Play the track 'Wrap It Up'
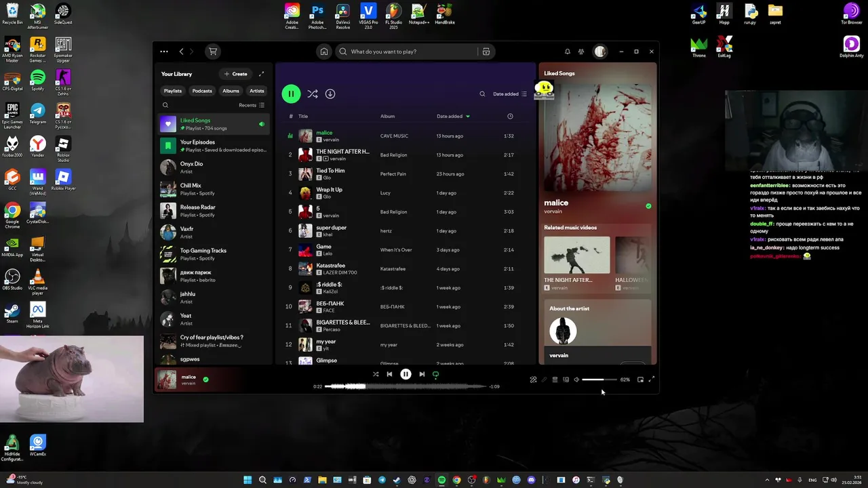 pos(329,190)
